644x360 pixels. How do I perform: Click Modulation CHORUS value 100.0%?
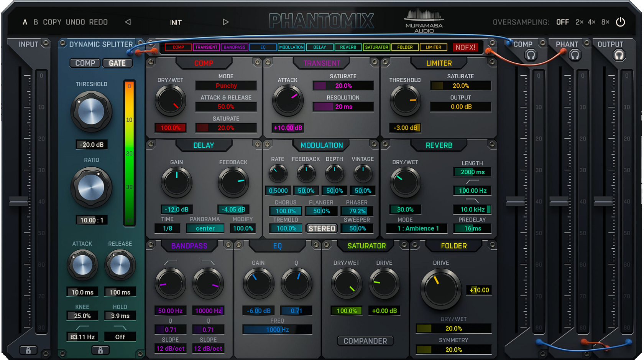(286, 211)
